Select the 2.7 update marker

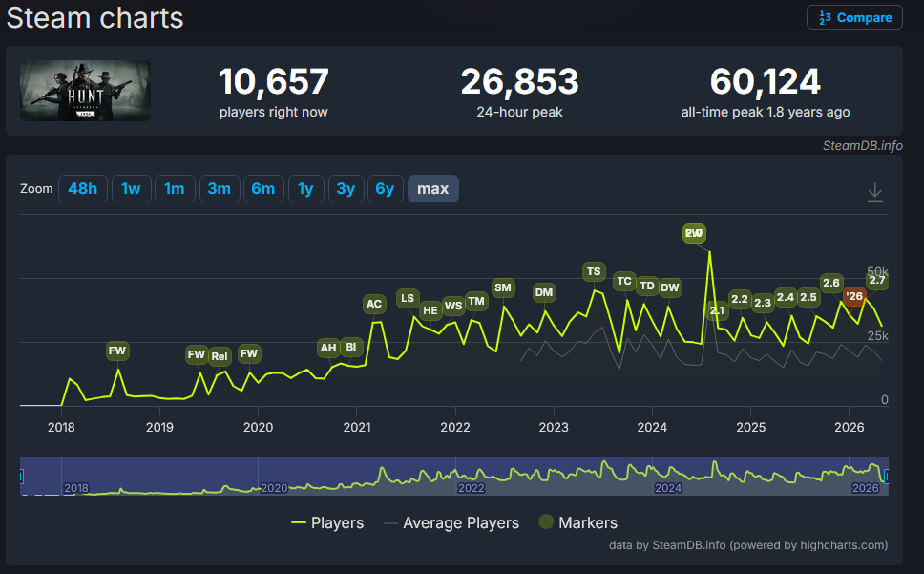pyautogui.click(x=877, y=280)
